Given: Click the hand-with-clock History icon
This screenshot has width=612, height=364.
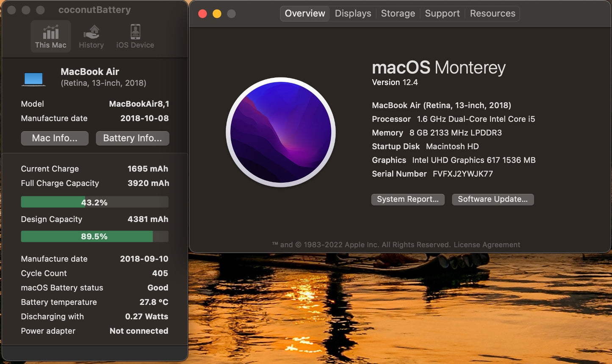Looking at the screenshot, I should [91, 31].
